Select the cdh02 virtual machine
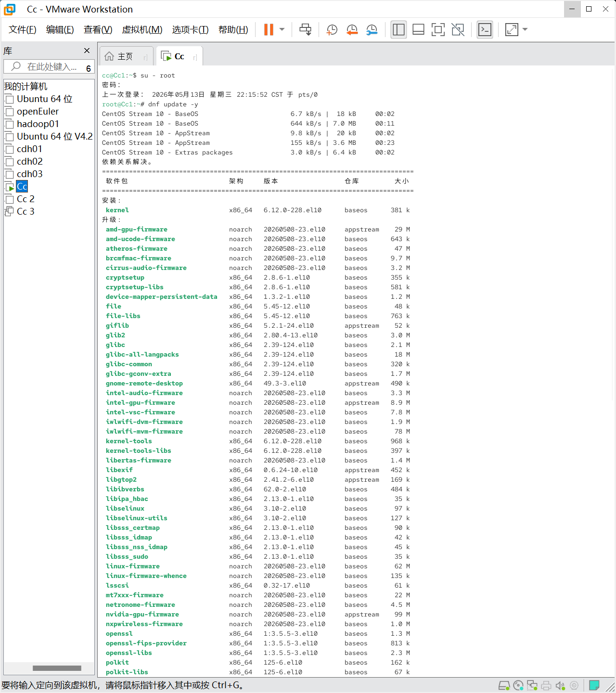The image size is (616, 693). 29,161
